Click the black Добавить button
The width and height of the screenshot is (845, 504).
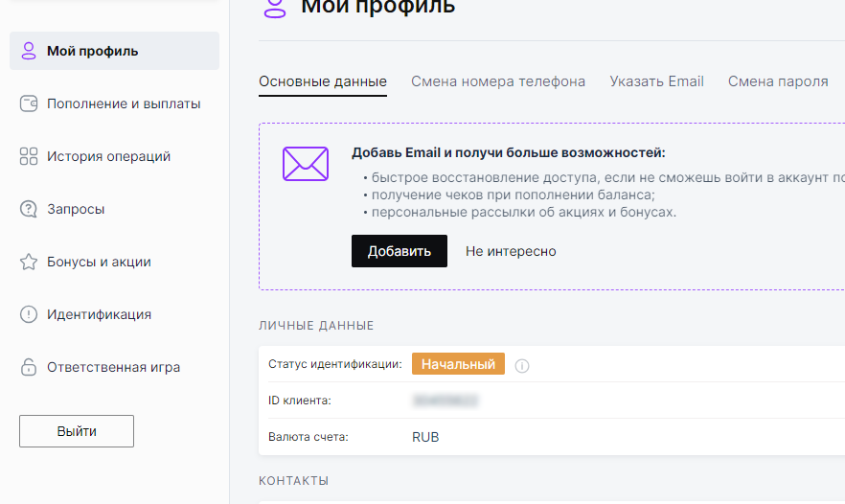(x=400, y=251)
